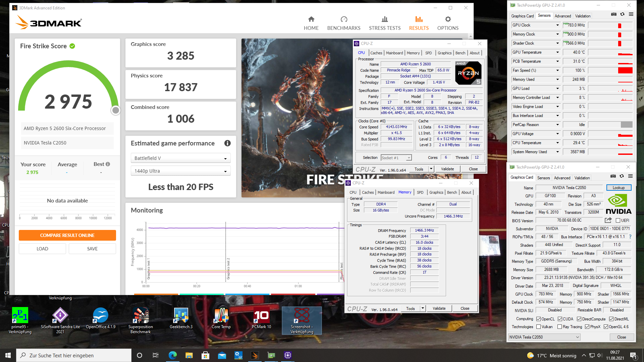Screen dimensions: 644x362
Task: Switch to the Bench tab in top CPU-Z
Action: click(460, 53)
